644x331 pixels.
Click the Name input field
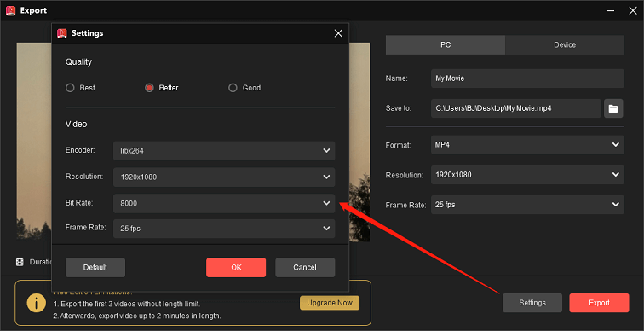tap(527, 78)
